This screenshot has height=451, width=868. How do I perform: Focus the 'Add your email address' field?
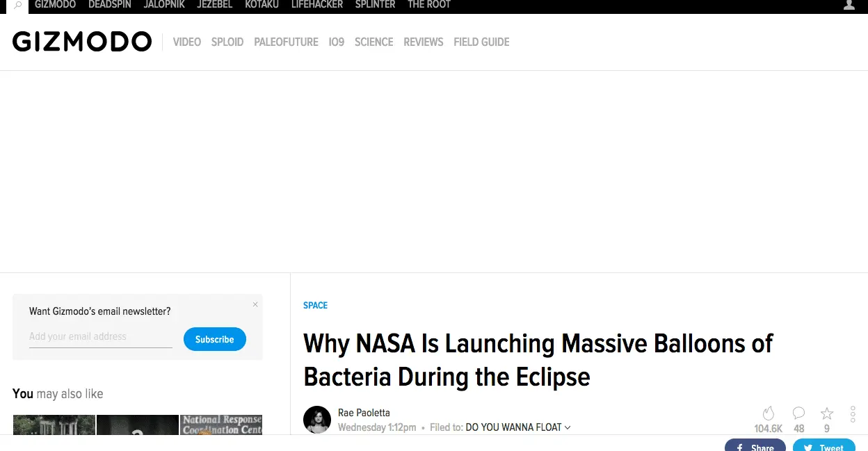(101, 337)
